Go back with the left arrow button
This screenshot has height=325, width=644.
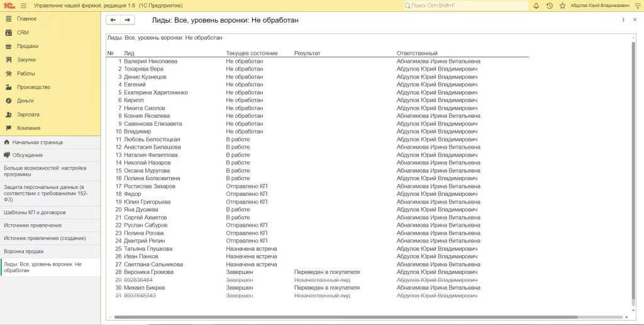tap(113, 20)
